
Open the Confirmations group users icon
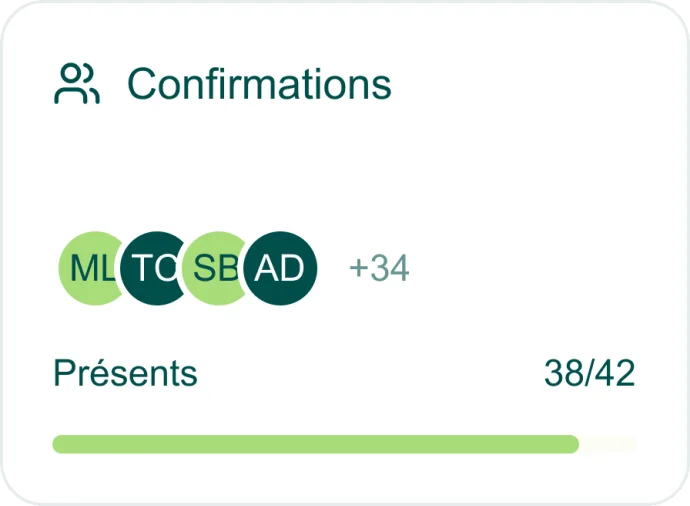click(x=76, y=84)
